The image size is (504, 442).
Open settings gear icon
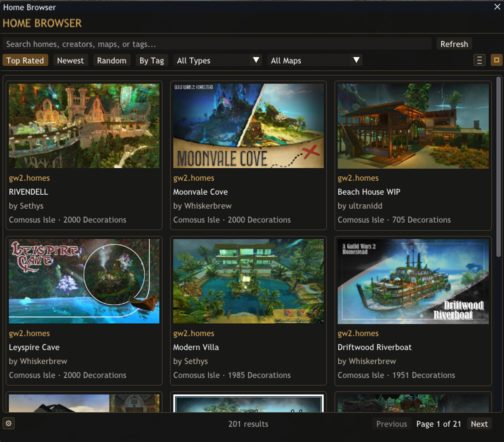tap(9, 423)
